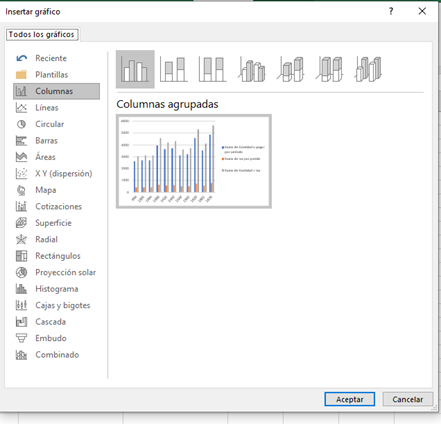Choose the stacked column chart subtype icon
Screen dimensions: 441x425
click(x=174, y=69)
